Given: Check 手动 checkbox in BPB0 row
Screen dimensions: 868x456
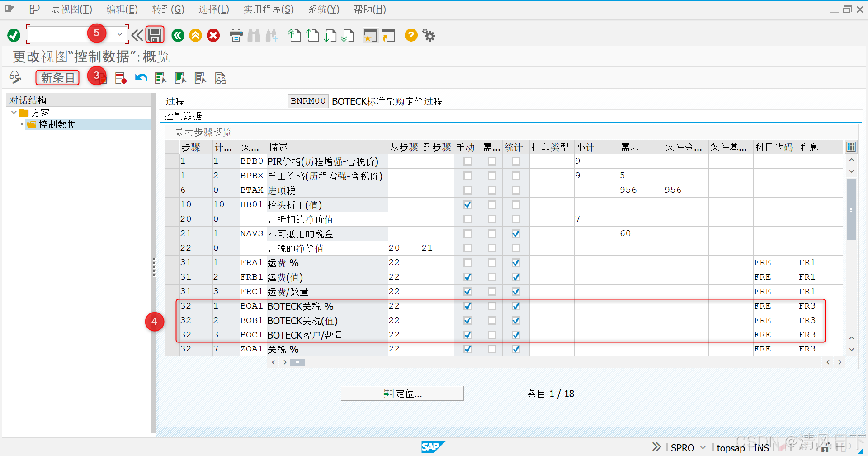Looking at the screenshot, I should click(x=467, y=161).
